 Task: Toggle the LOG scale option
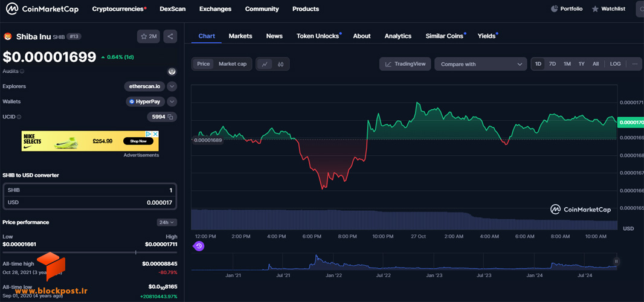coord(615,64)
